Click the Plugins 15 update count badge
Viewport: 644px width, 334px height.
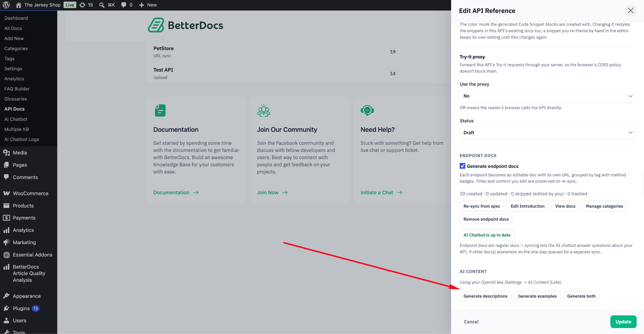36,309
